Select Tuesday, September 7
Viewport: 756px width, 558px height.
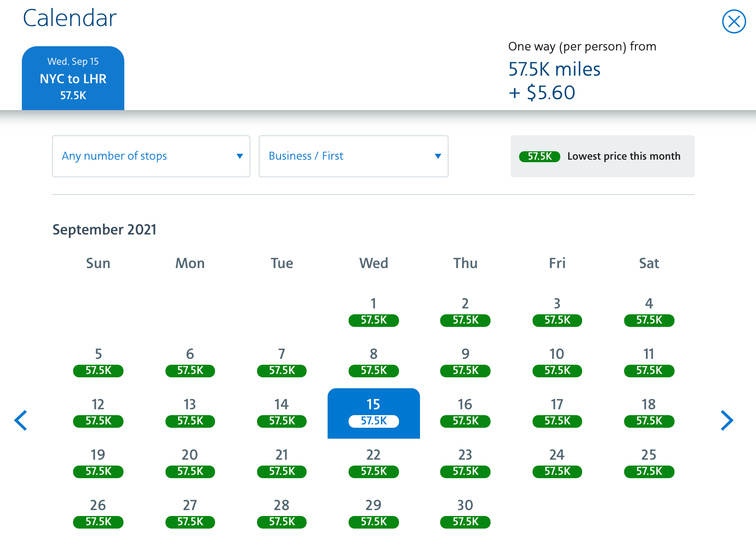[x=282, y=362]
